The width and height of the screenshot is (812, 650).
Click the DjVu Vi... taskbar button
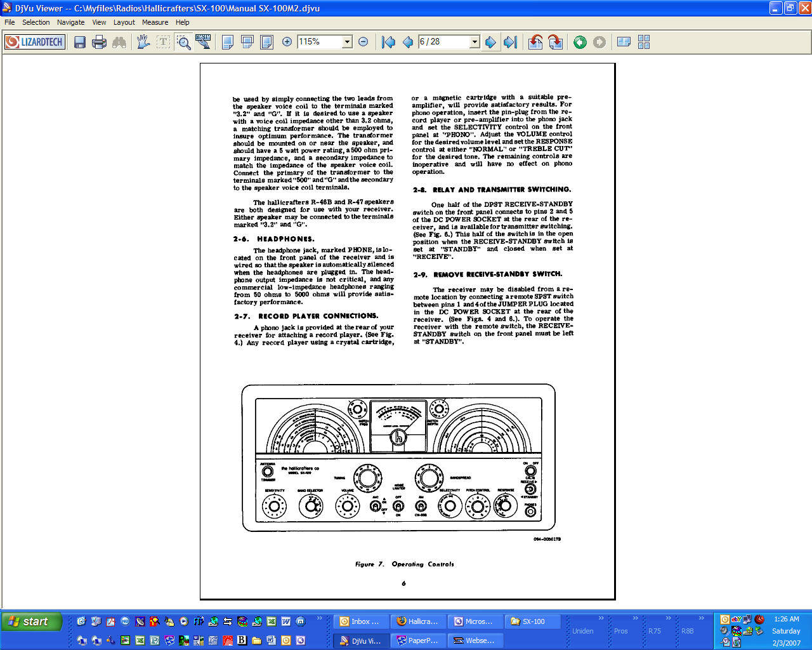[360, 640]
